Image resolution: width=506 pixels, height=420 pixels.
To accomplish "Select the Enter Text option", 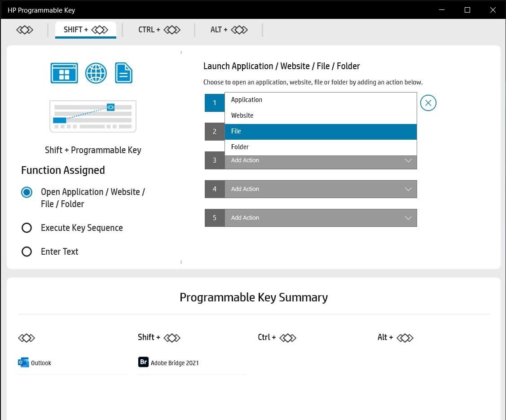I will click(x=26, y=252).
